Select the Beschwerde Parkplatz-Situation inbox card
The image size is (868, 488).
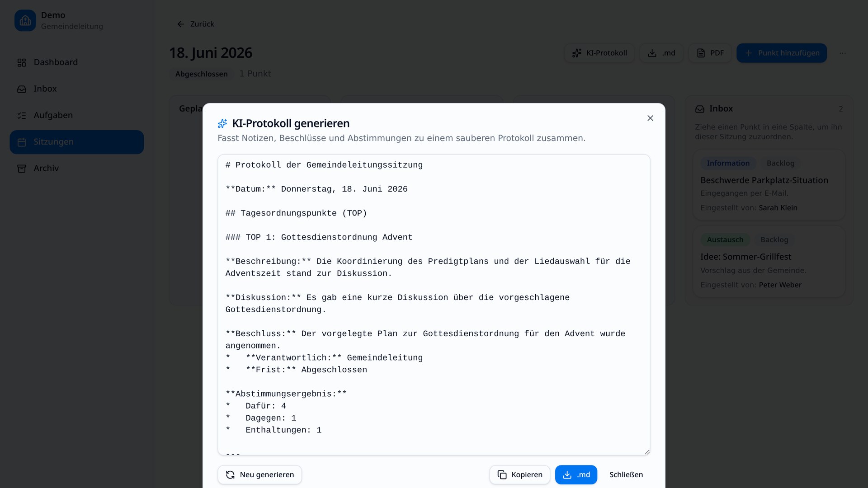(769, 185)
